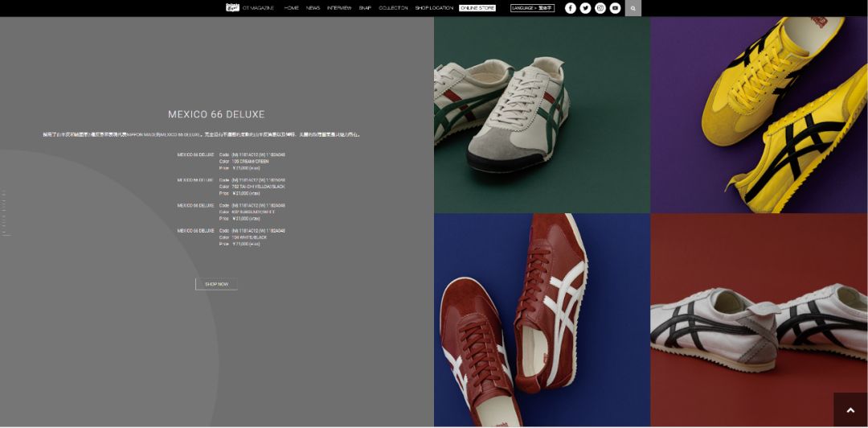The height and width of the screenshot is (428, 868).
Task: Open the Facebook social icon
Action: pyautogui.click(x=570, y=8)
